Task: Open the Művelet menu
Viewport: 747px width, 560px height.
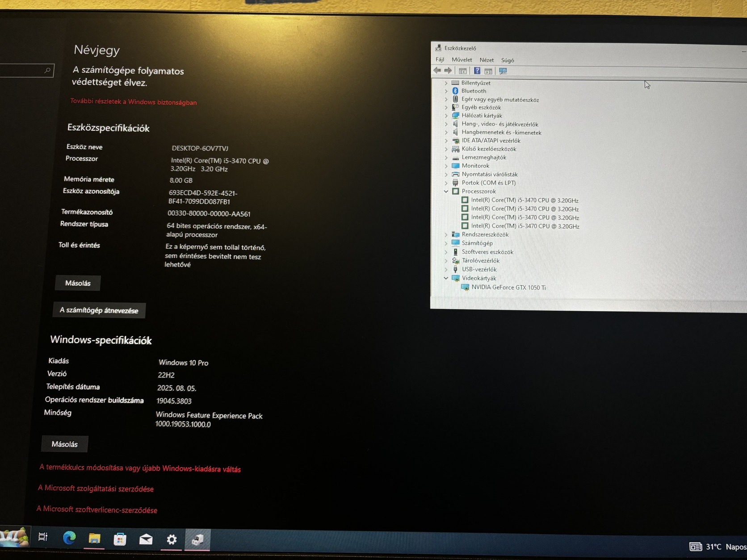Action: tap(462, 59)
